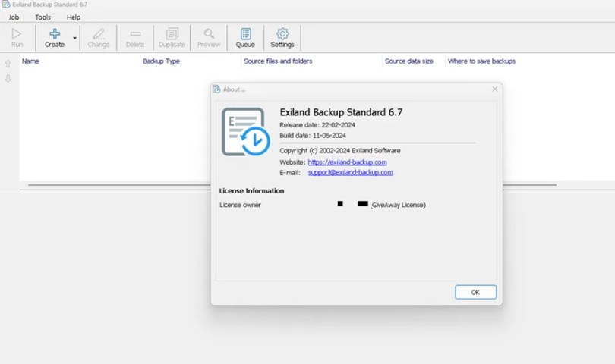Sort by Backup Type column header
Screen dimensions: 615x364
(x=161, y=61)
